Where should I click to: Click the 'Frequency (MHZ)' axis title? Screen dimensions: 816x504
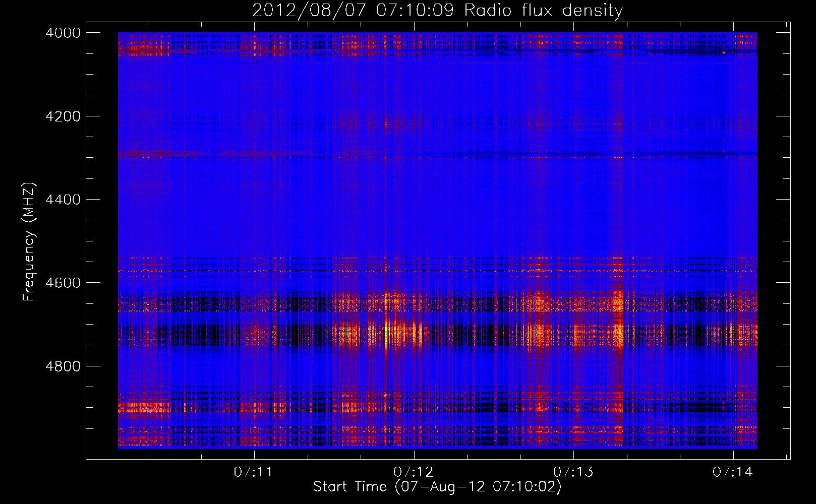[x=29, y=242]
